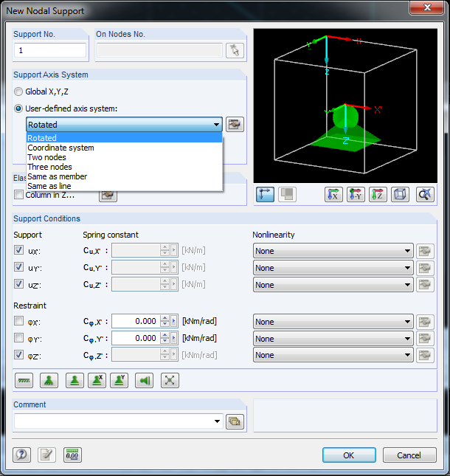Select the X sliding support preset
450x476 pixels.
click(x=97, y=380)
